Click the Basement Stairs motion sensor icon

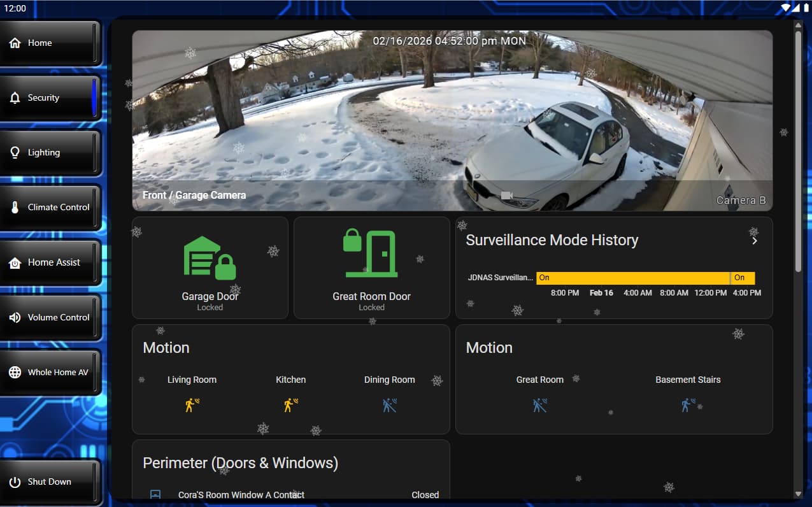tap(688, 405)
